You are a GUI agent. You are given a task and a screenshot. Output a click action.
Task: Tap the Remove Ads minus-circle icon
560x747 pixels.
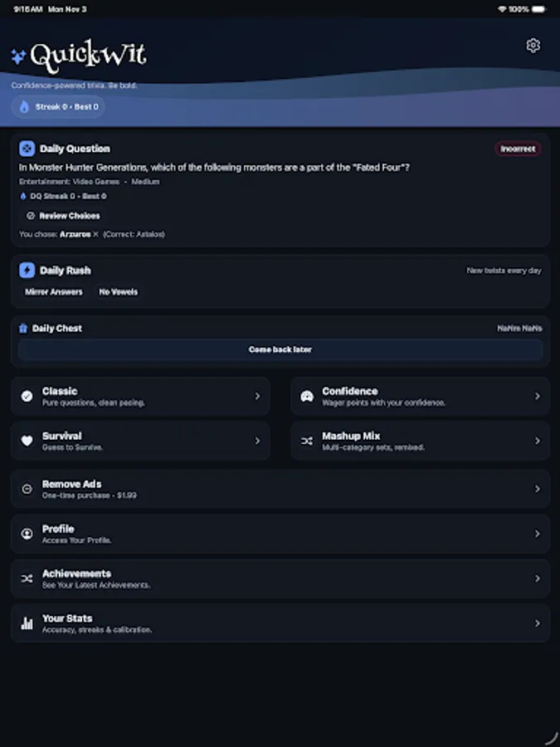tap(27, 489)
